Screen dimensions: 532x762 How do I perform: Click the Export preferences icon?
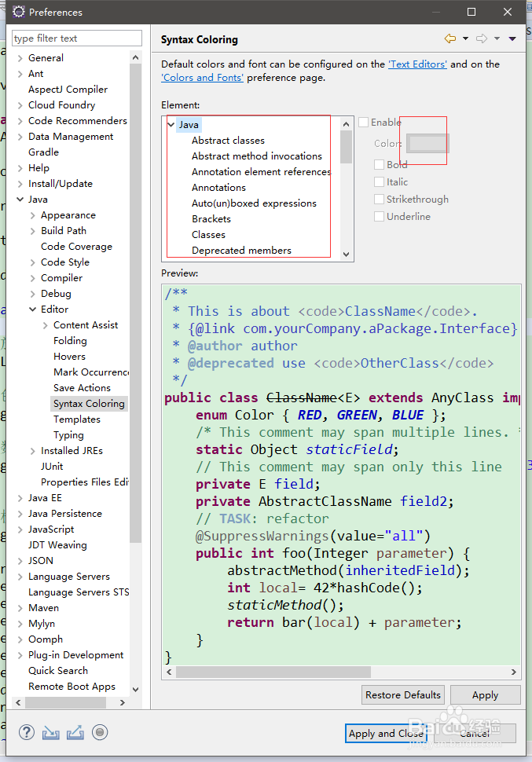point(75,733)
